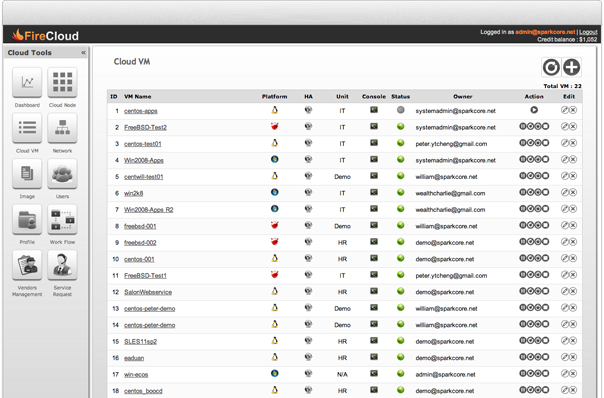This screenshot has height=398, width=604.
Task: Open the Cloud Node tool
Action: click(x=62, y=82)
